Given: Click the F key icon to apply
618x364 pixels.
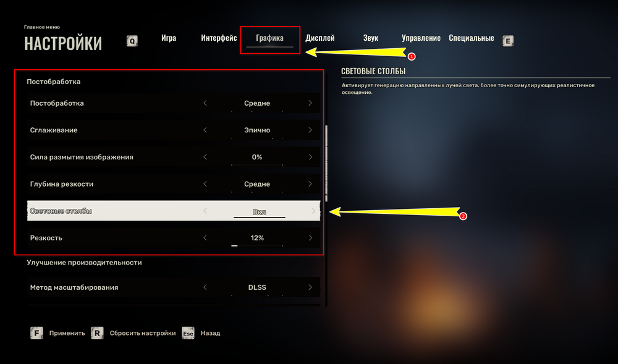Looking at the screenshot, I should 36,333.
